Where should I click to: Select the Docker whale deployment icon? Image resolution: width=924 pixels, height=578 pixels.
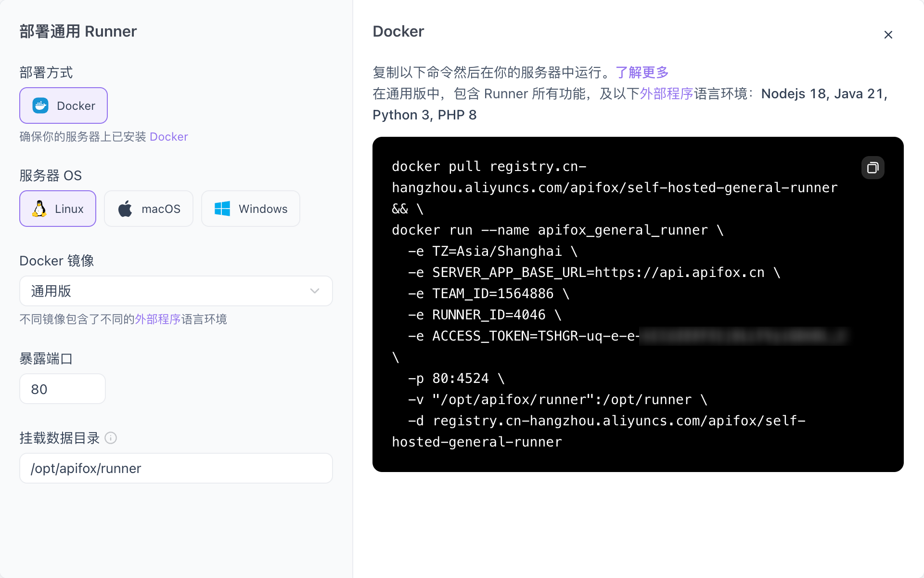point(41,105)
